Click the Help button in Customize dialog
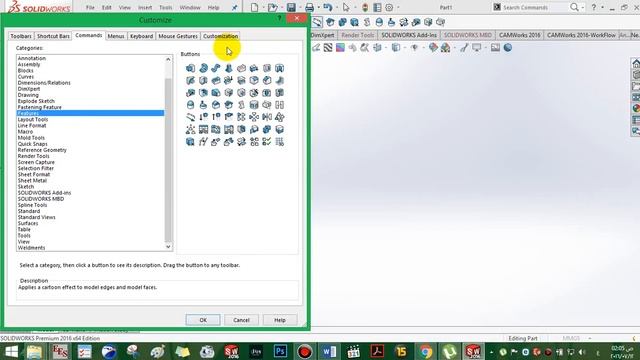This screenshot has width=640, height=360. pos(280,320)
